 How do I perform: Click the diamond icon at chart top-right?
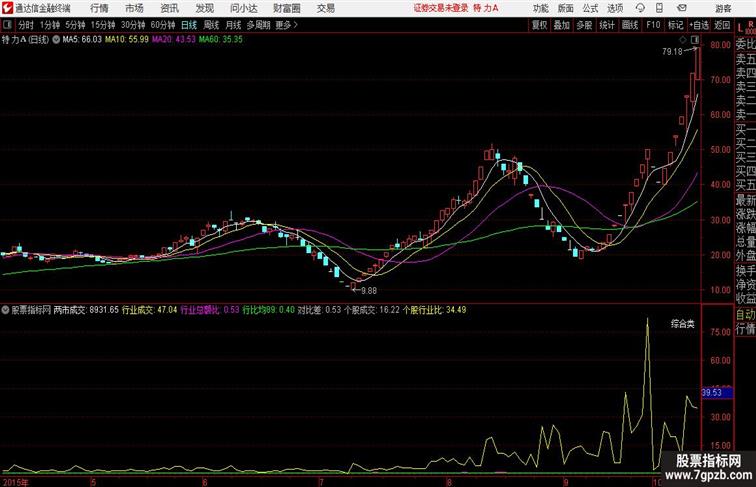(x=683, y=40)
